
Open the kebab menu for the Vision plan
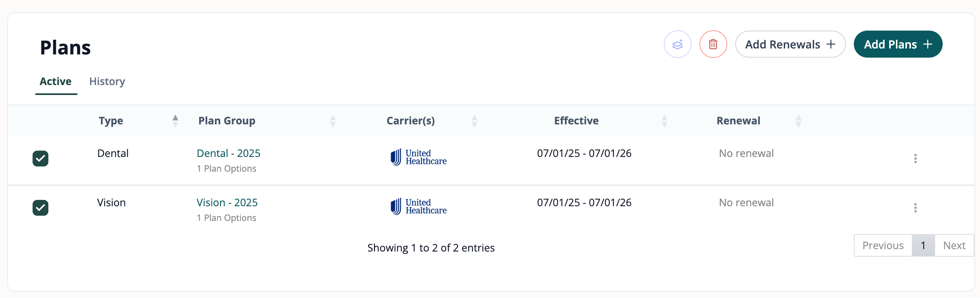click(x=915, y=208)
